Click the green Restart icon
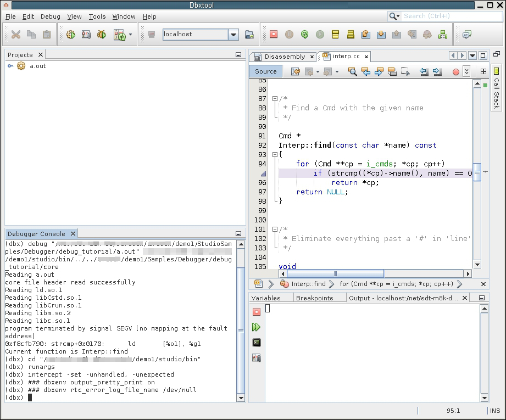Screen dimensions: 506x420 tap(304, 34)
